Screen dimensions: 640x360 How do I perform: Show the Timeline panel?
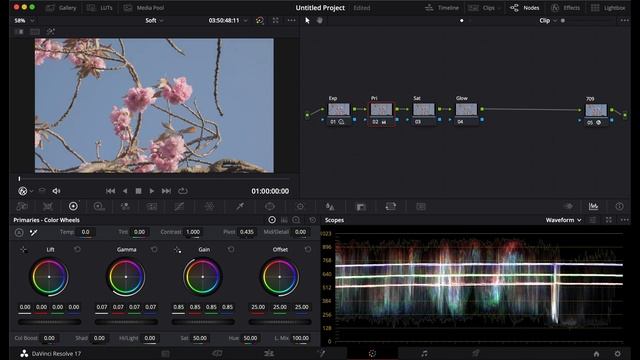pos(442,8)
